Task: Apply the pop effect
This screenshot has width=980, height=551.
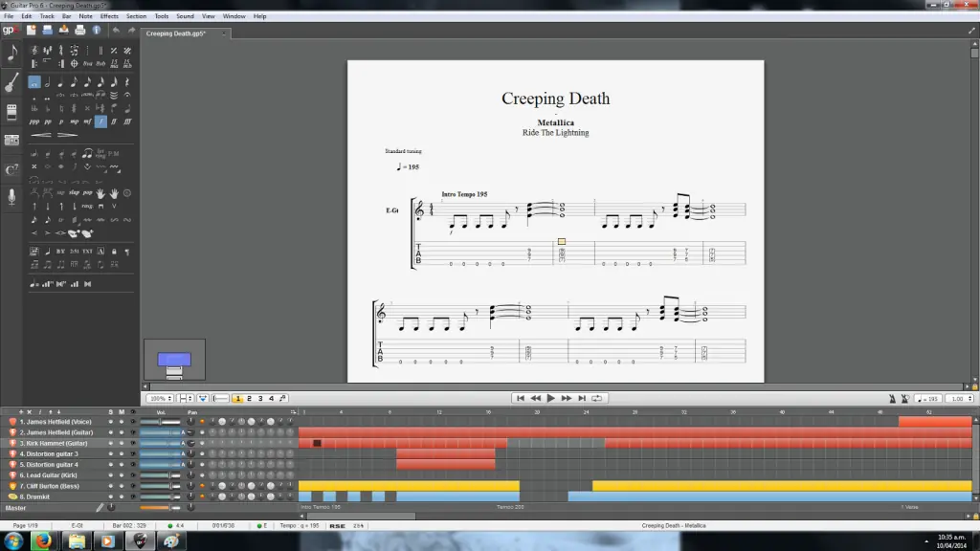Action: pos(87,193)
